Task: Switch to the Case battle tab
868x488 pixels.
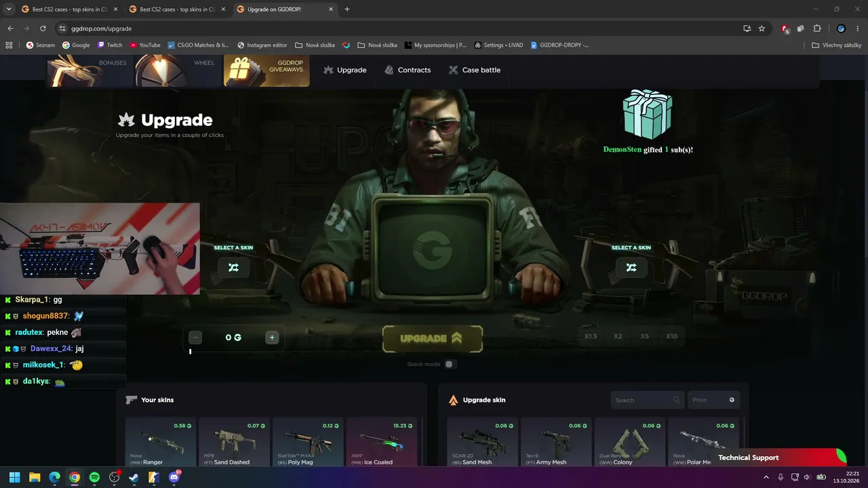Action: pos(475,70)
